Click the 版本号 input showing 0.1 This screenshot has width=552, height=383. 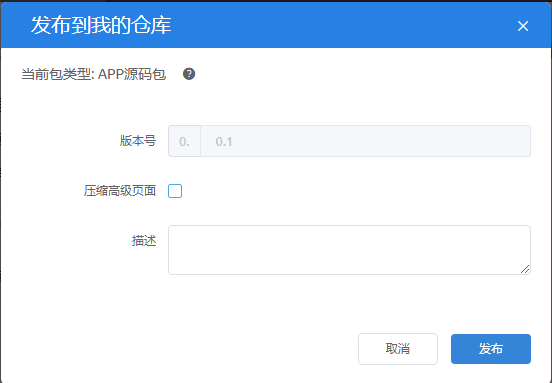pos(365,141)
